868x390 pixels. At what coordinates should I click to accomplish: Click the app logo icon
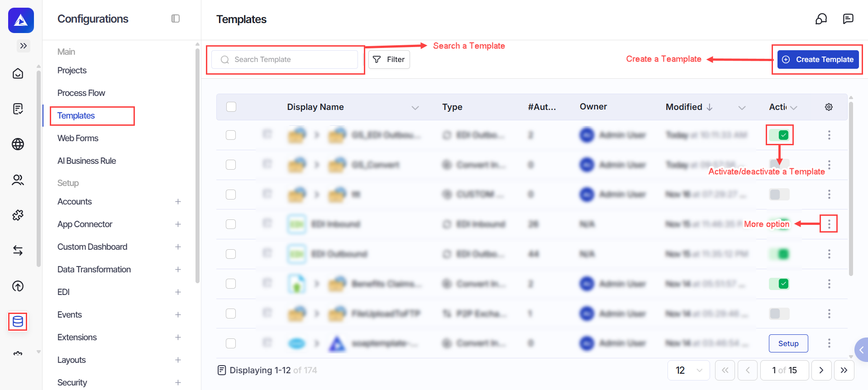21,20
